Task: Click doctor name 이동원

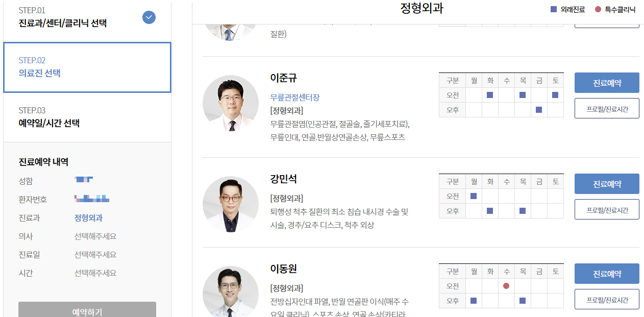Action: [x=283, y=269]
